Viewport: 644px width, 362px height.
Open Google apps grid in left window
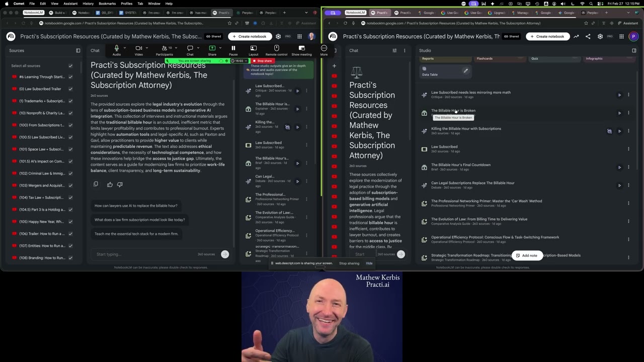(x=299, y=36)
